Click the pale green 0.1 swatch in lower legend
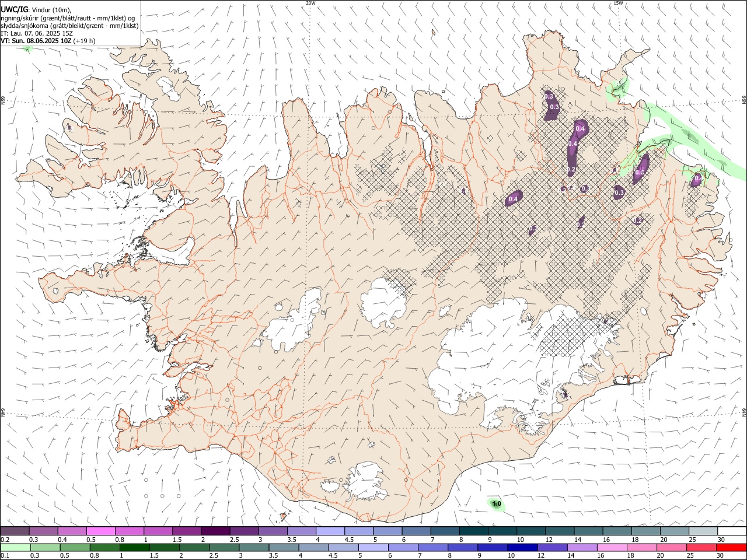This screenshot has height=560, width=747. pos(15,547)
